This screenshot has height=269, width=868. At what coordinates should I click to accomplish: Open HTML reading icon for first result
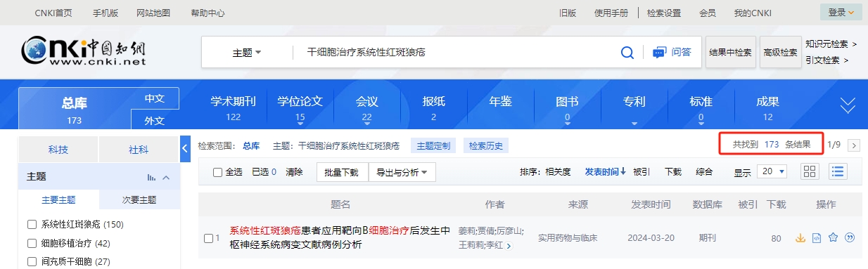point(817,237)
